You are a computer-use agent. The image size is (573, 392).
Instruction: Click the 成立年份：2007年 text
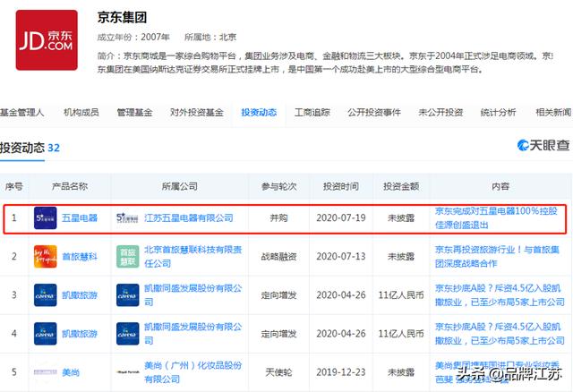[133, 37]
